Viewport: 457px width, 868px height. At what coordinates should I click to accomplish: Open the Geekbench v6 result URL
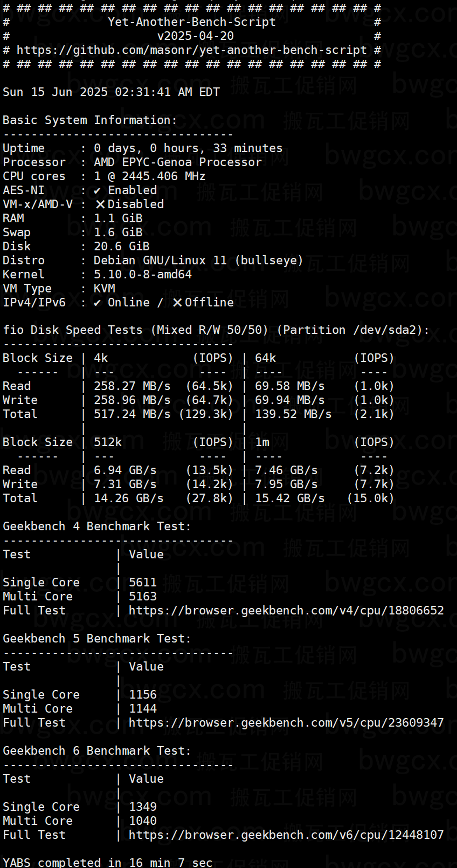(286, 835)
